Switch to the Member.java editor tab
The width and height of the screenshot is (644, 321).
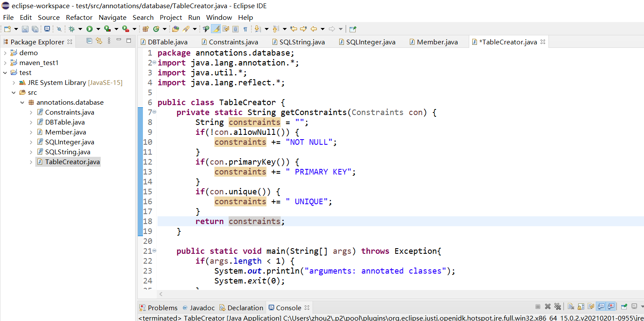(437, 42)
